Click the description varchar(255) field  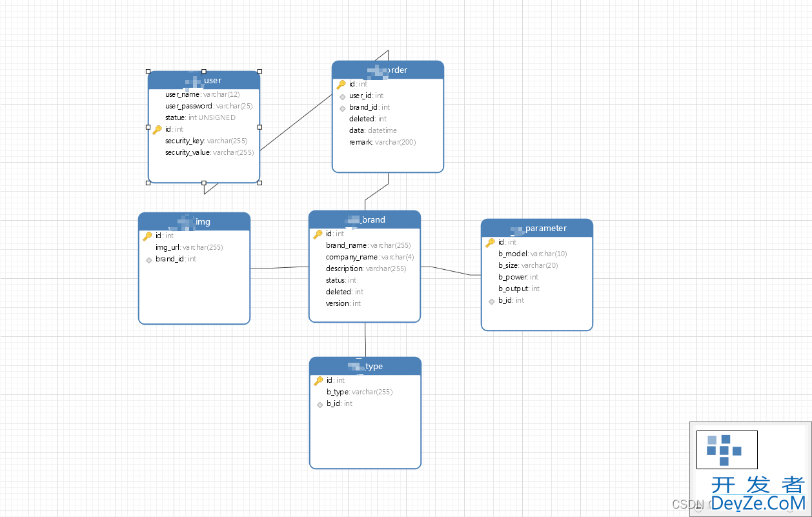[x=366, y=269]
